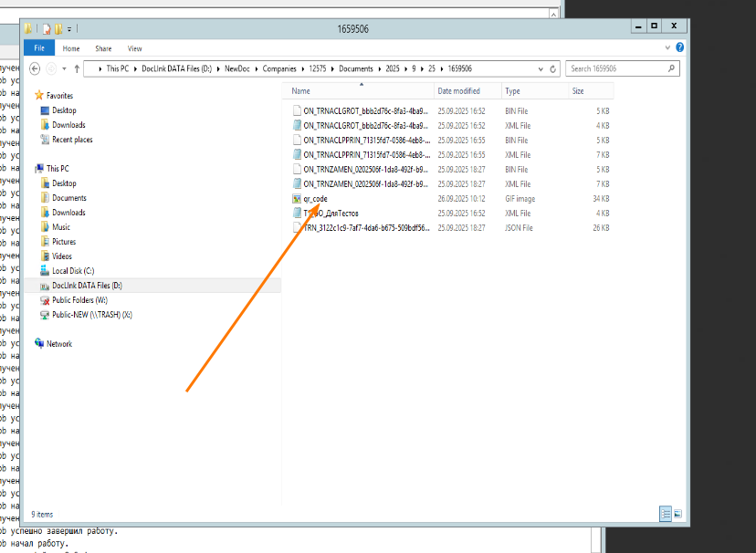Select the XML file ending in ДляТестов

click(x=331, y=214)
